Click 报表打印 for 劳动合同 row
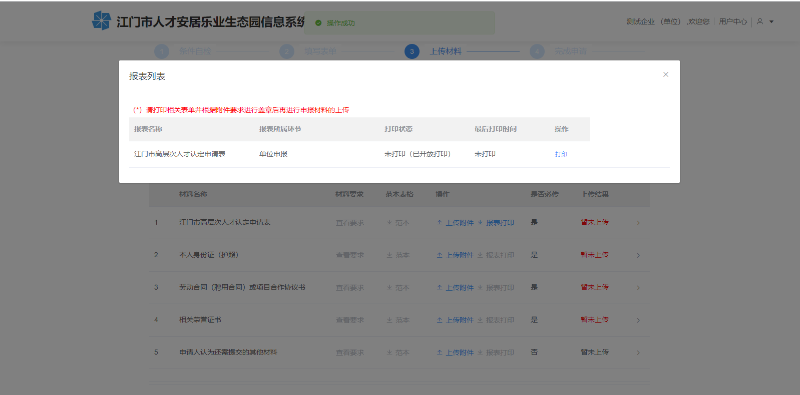 click(495, 288)
